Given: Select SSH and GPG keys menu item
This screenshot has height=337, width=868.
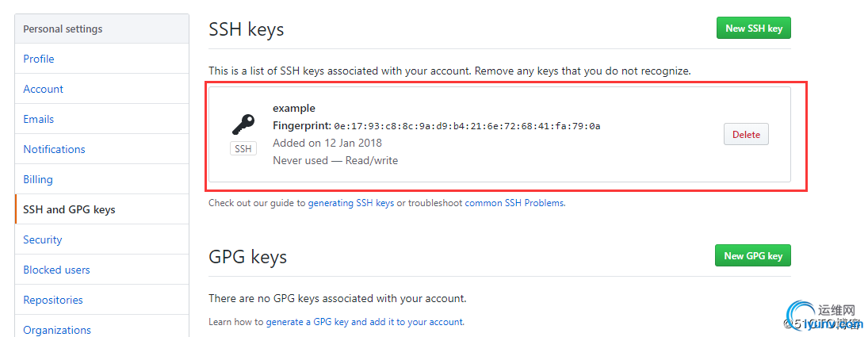Looking at the screenshot, I should click(x=69, y=209).
